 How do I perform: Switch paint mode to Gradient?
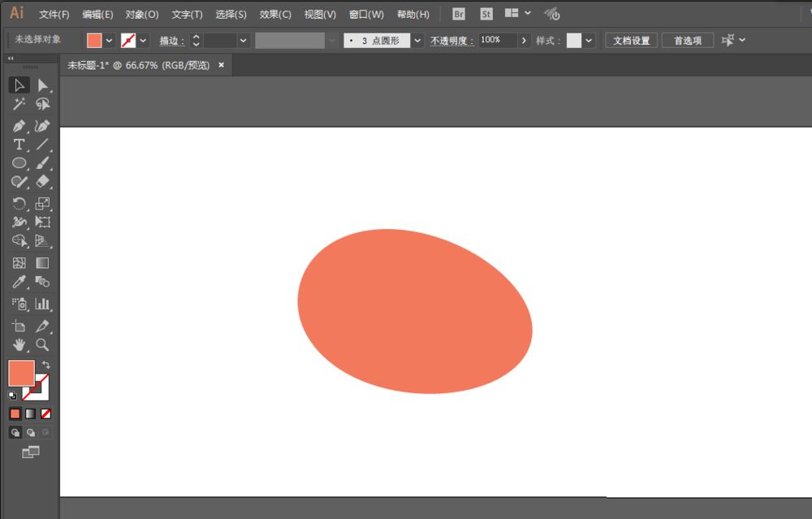[30, 413]
